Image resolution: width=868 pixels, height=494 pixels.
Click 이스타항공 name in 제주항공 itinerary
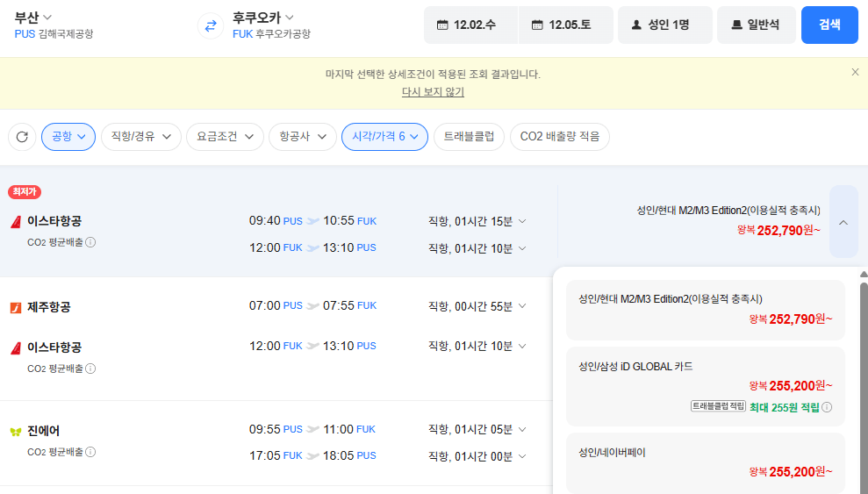click(54, 347)
